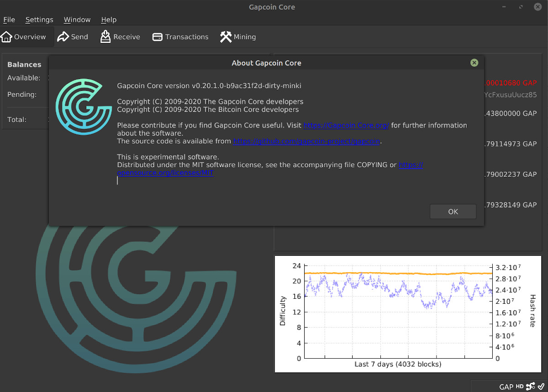
Task: Open the Settings menu
Action: (39, 20)
